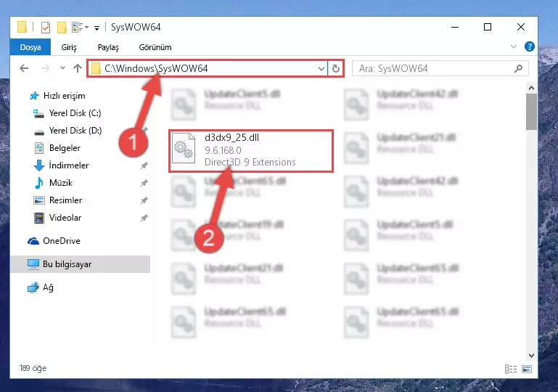Close the SysWOW64 window
The image size is (558, 392).
[x=521, y=27]
